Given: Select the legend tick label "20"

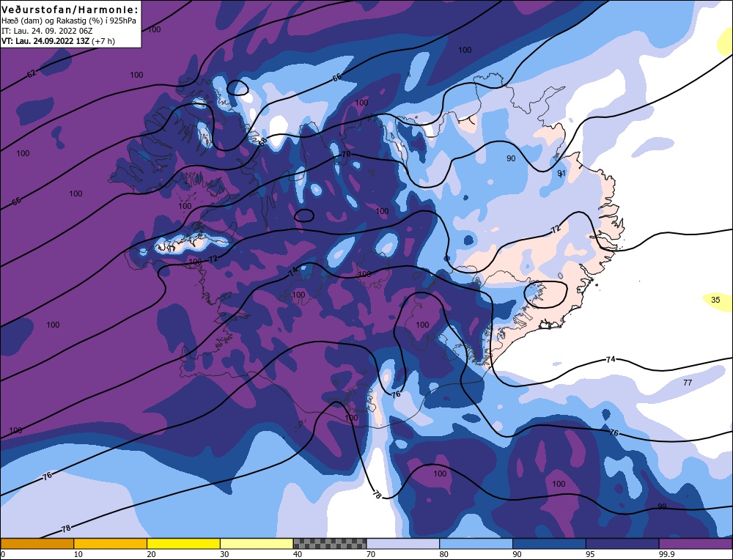Looking at the screenshot, I should coord(152,554).
